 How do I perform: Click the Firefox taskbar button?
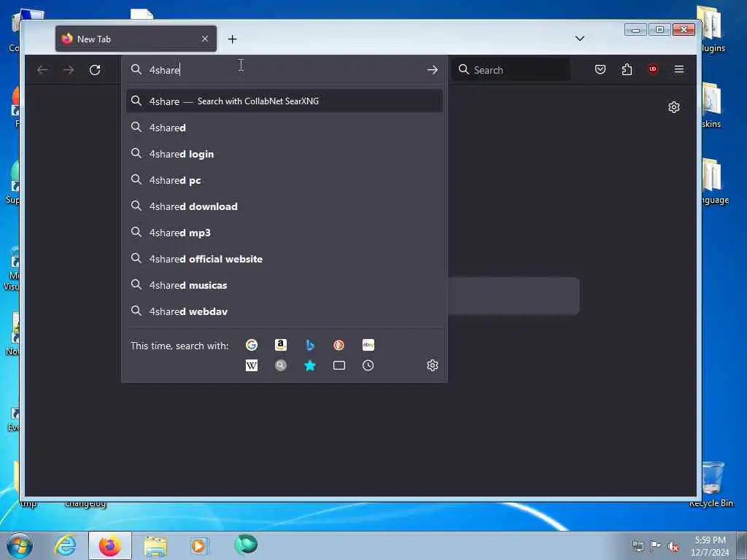[110, 545]
